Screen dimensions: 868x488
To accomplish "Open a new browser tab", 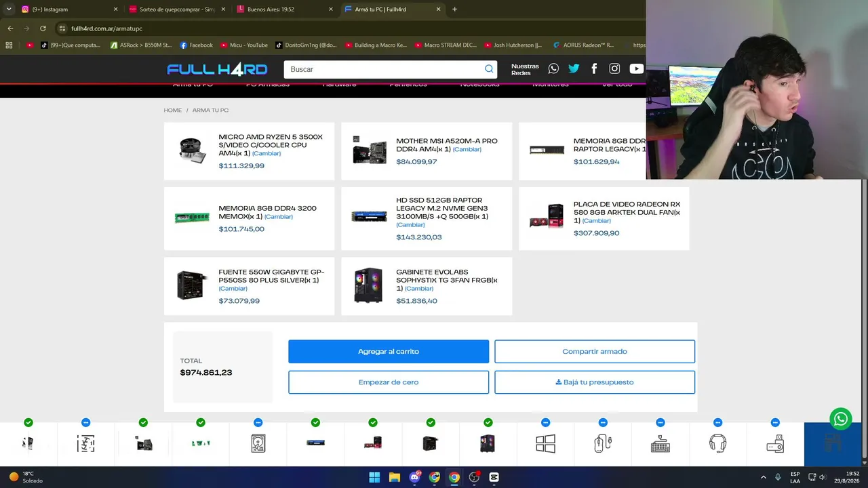I will pyautogui.click(x=454, y=9).
